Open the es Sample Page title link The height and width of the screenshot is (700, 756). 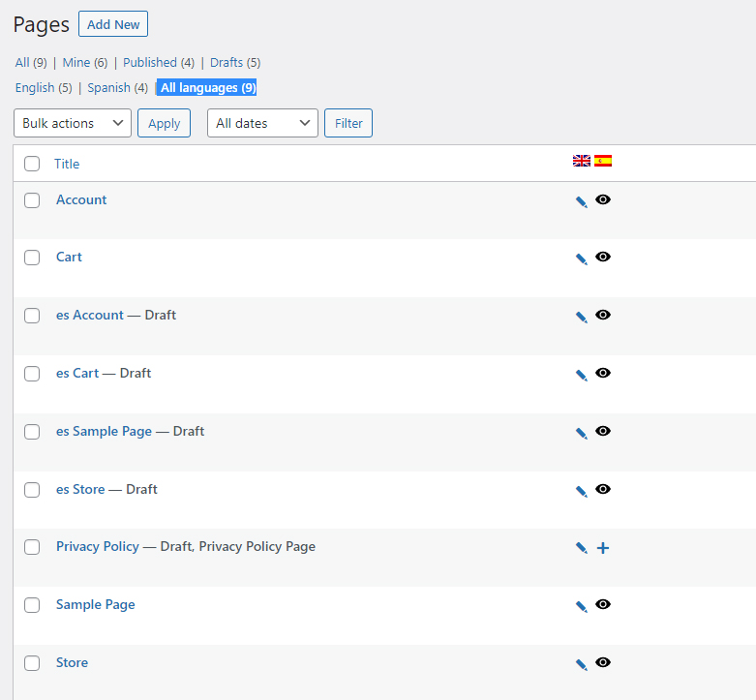[104, 431]
